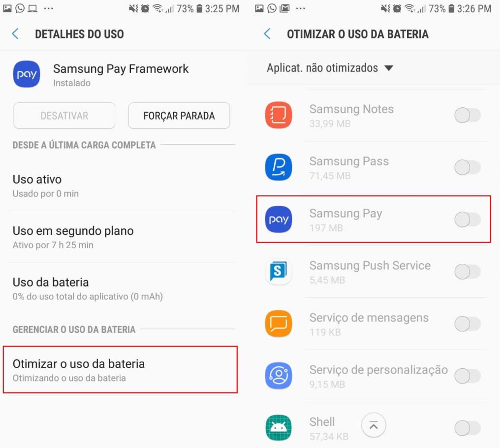The height and width of the screenshot is (448, 504).
Task: Toggle battery optimization for Samsung Notes
Action: coord(468,116)
